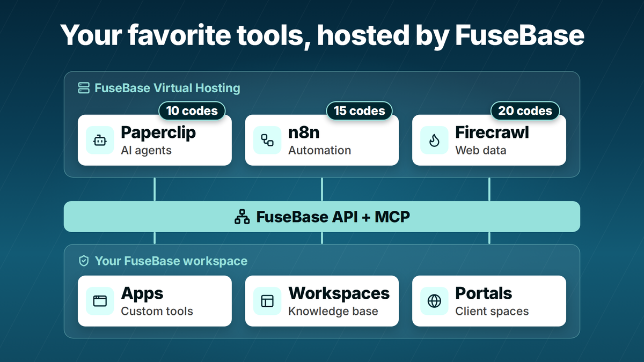The width and height of the screenshot is (644, 362).
Task: Click the AI agents subtitle
Action: point(147,150)
